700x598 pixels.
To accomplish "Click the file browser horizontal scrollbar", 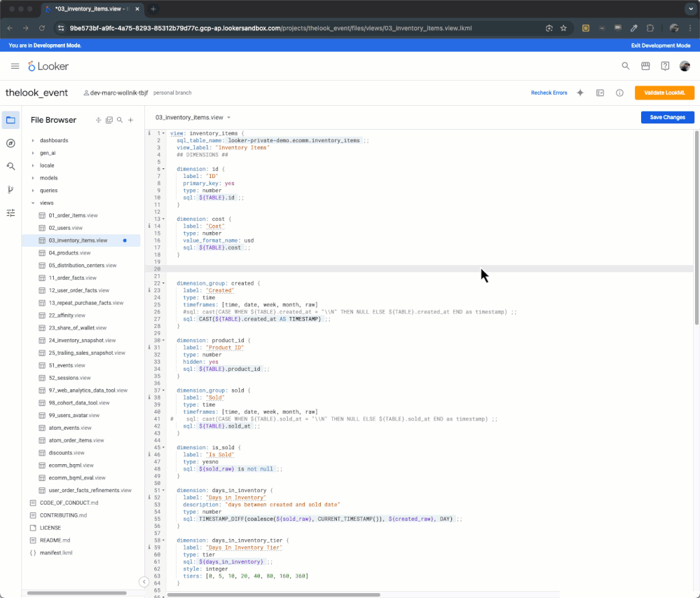I will [x=77, y=593].
